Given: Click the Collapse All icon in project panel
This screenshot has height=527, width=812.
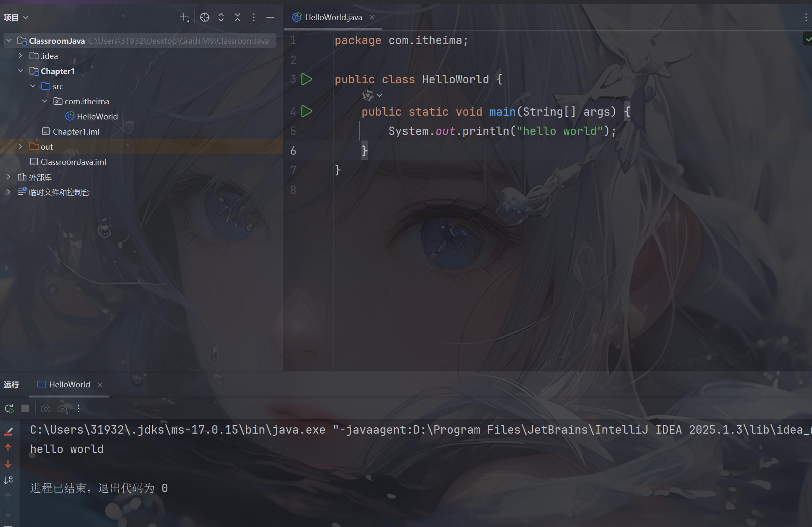Looking at the screenshot, I should pyautogui.click(x=237, y=17).
